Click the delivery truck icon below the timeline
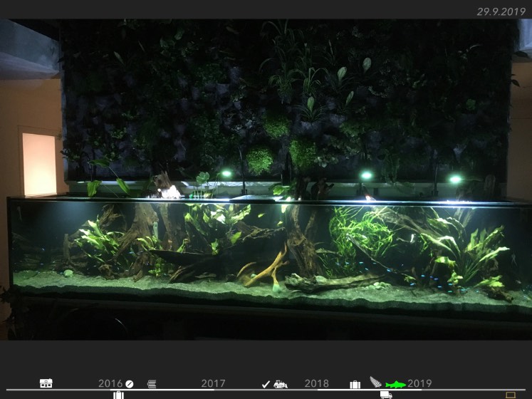 pos(386,395)
